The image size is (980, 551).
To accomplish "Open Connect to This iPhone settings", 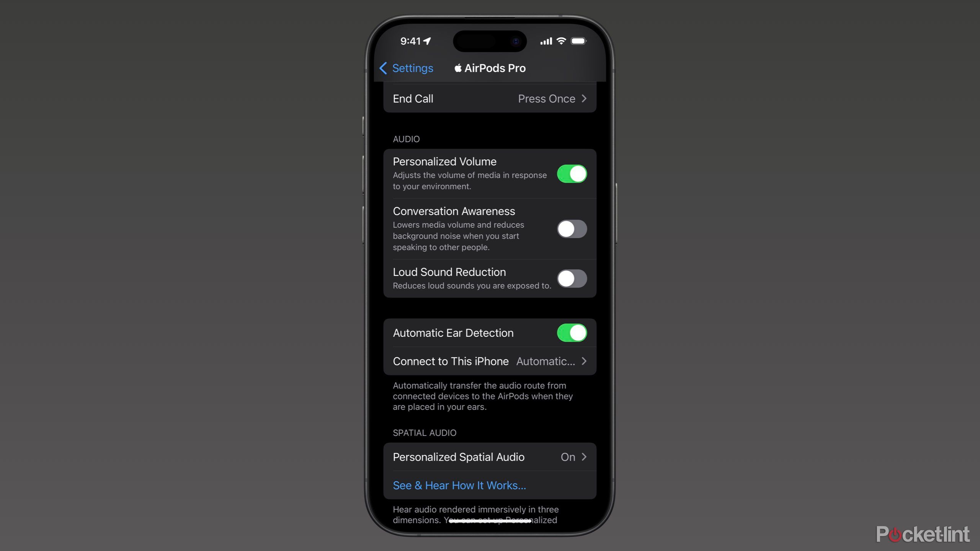I will pyautogui.click(x=489, y=360).
